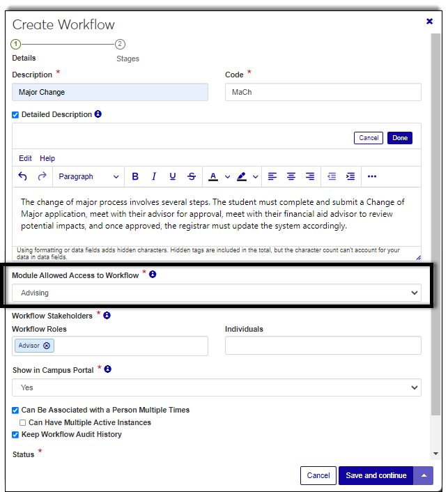The image size is (448, 492).
Task: Apply italic formatting
Action: (x=154, y=176)
